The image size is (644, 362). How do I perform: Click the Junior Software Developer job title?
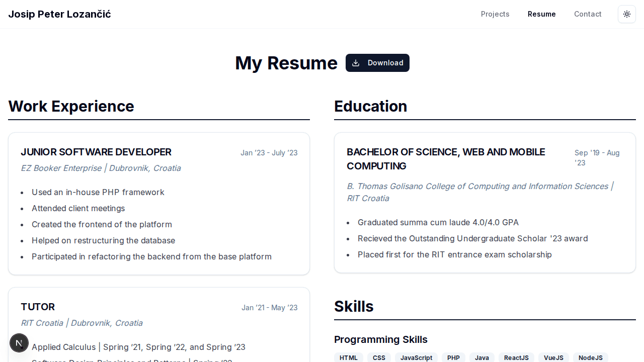(96, 152)
